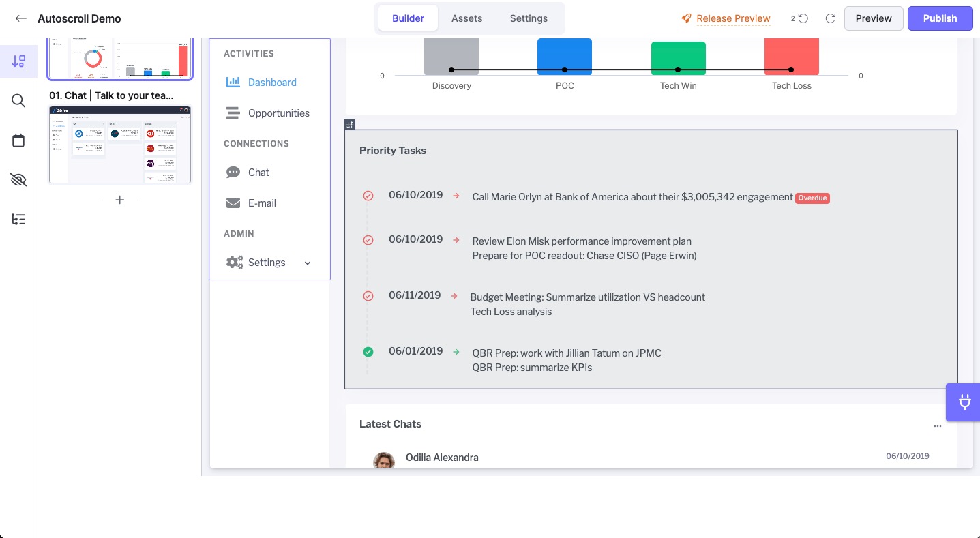Select the 01. Chat step thumbnail
980x538 pixels.
coord(120,144)
